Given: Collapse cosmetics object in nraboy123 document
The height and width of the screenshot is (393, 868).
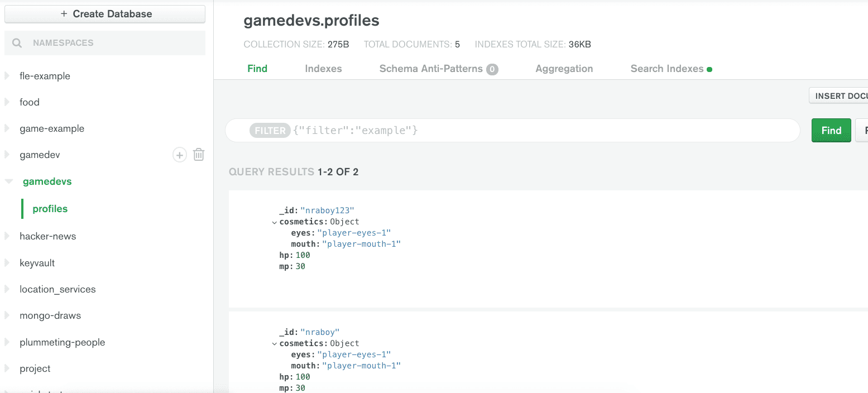Looking at the screenshot, I should (x=274, y=222).
